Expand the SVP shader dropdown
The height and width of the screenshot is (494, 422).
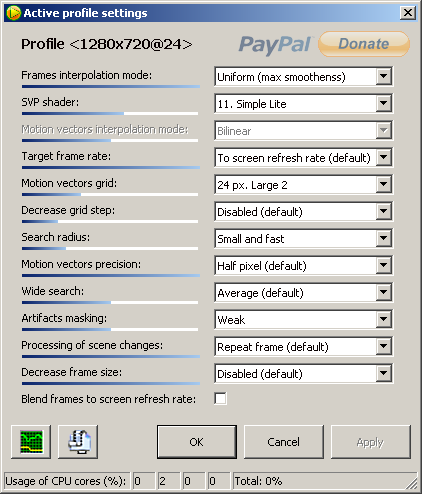[303, 104]
